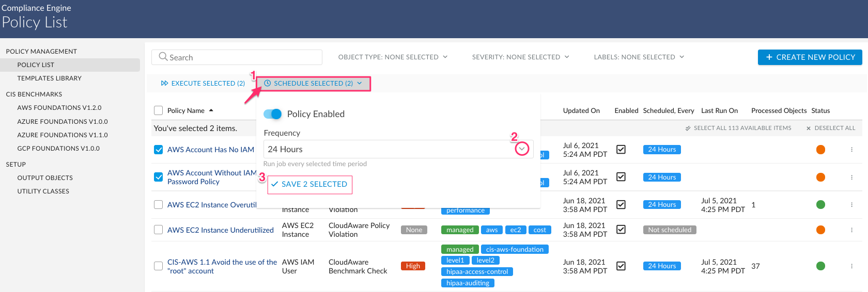Open the Severity filter dropdown
This screenshot has width=868, height=292.
[520, 57]
